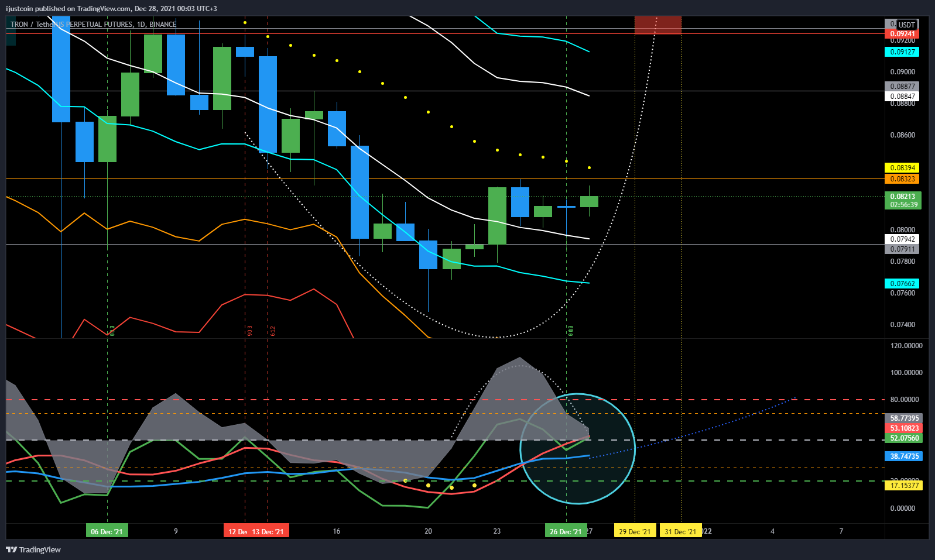Viewport: 935px width, 560px height.
Task: Click the 0.08000 price axis tick
Action: 902,230
